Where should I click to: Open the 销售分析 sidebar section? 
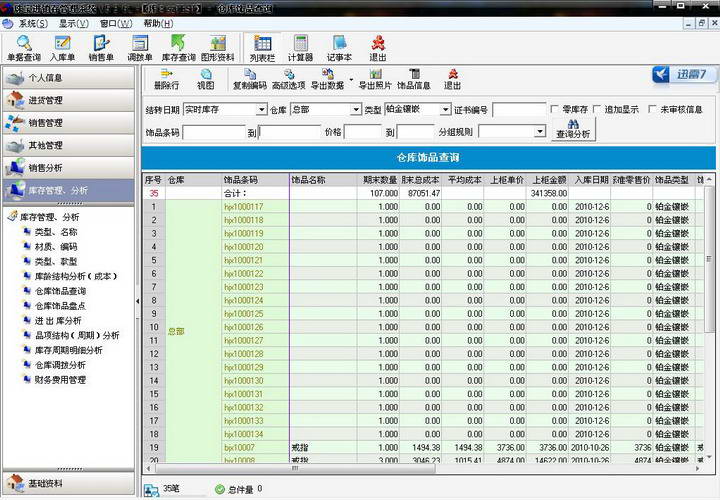click(x=69, y=168)
